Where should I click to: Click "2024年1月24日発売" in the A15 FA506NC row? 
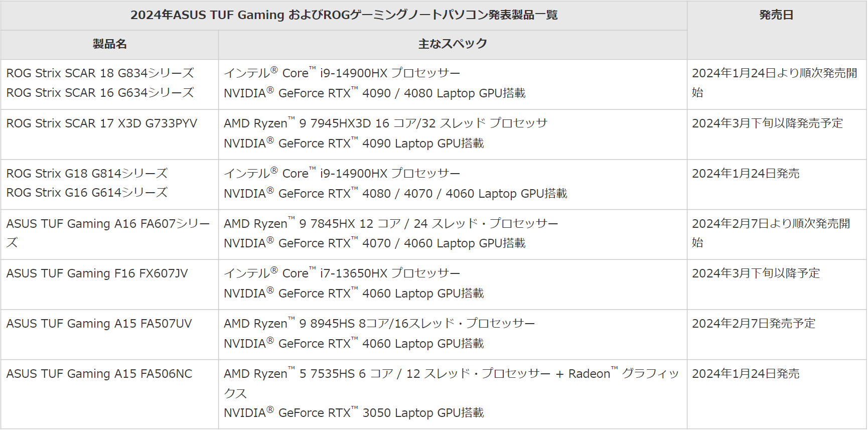746,374
